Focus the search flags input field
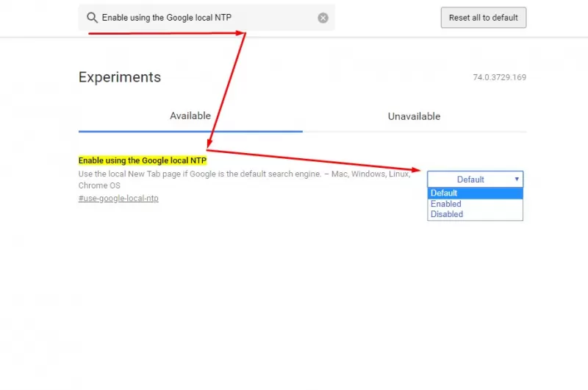The width and height of the screenshot is (588, 390). (207, 18)
